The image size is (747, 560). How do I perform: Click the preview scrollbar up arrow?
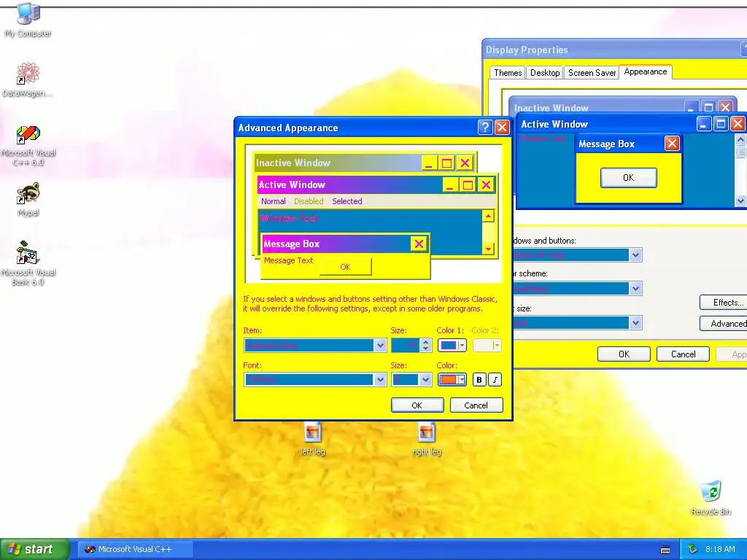[x=488, y=216]
